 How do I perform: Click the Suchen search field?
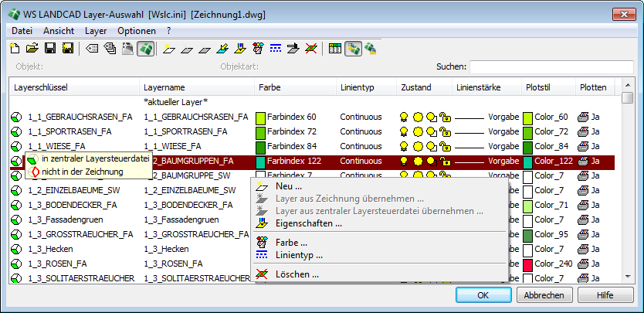click(x=551, y=66)
